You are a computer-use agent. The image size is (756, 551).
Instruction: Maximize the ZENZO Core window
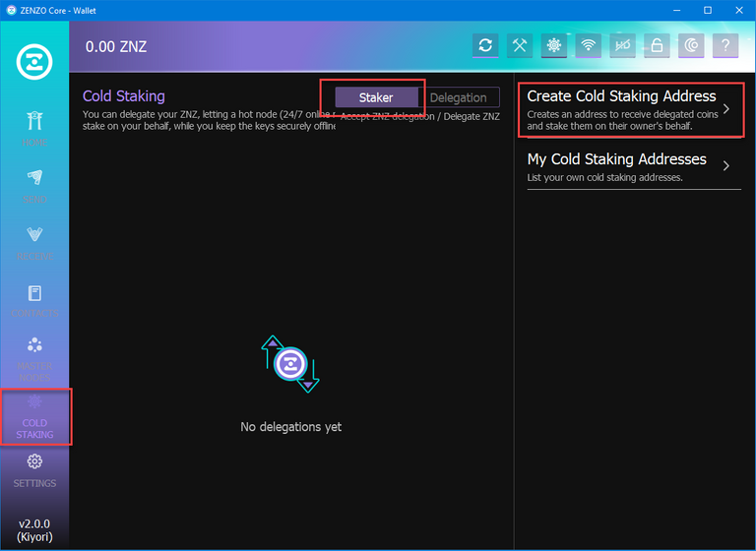(708, 10)
